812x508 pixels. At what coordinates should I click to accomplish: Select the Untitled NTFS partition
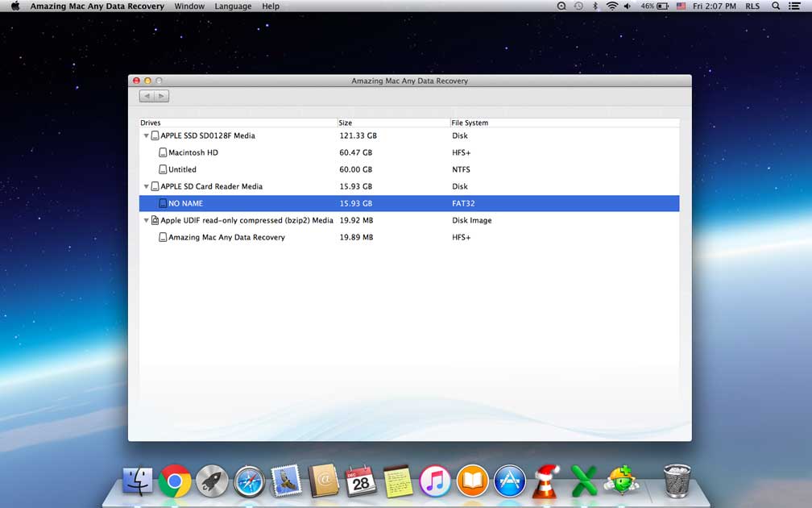[182, 169]
